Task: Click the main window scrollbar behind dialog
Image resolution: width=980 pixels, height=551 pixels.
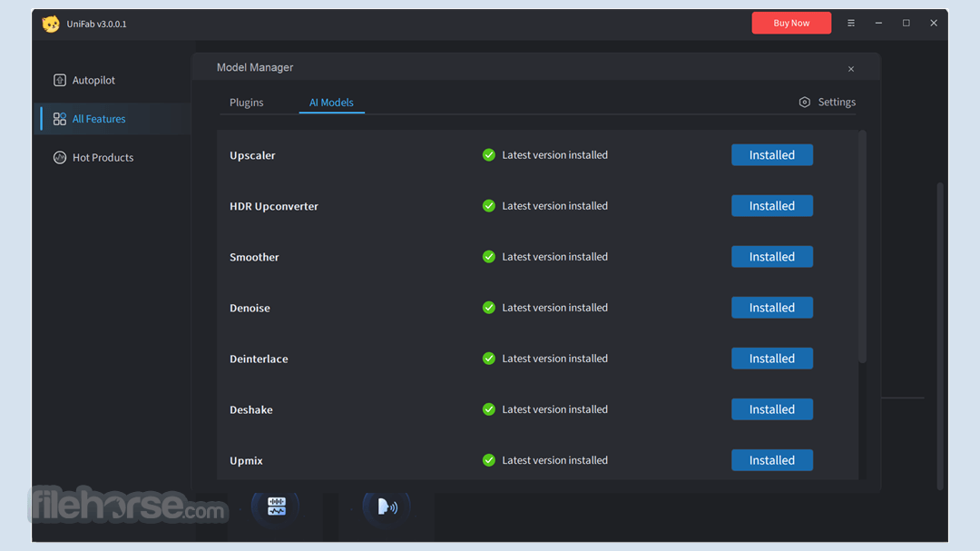Action: (x=940, y=336)
